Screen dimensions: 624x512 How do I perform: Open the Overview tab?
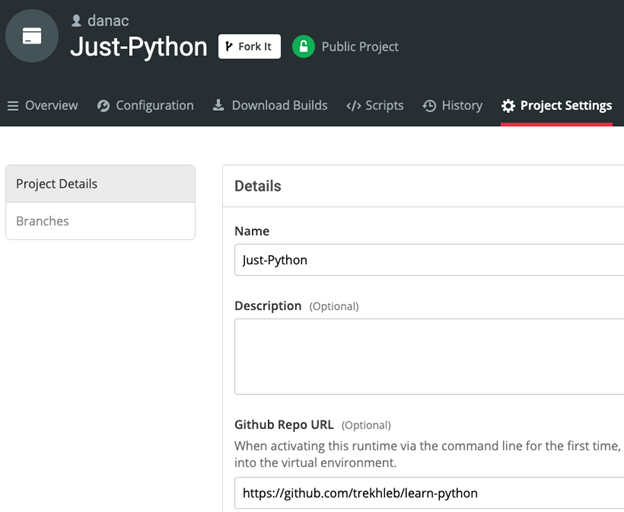43,105
